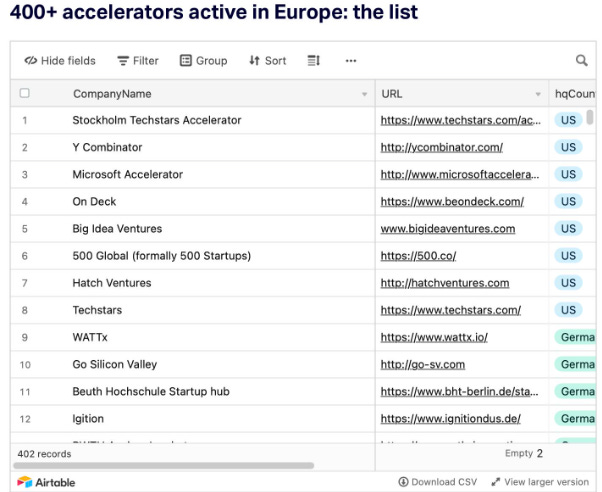Tick the select-all checkbox in header
This screenshot has height=492, width=602.
[x=25, y=93]
